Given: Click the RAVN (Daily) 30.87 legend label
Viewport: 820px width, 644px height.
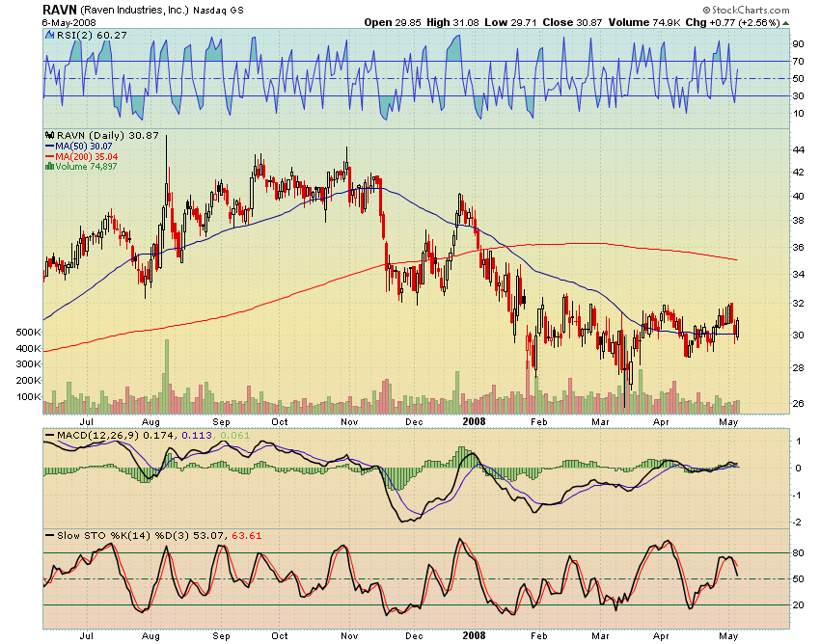Looking at the screenshot, I should 108,135.
